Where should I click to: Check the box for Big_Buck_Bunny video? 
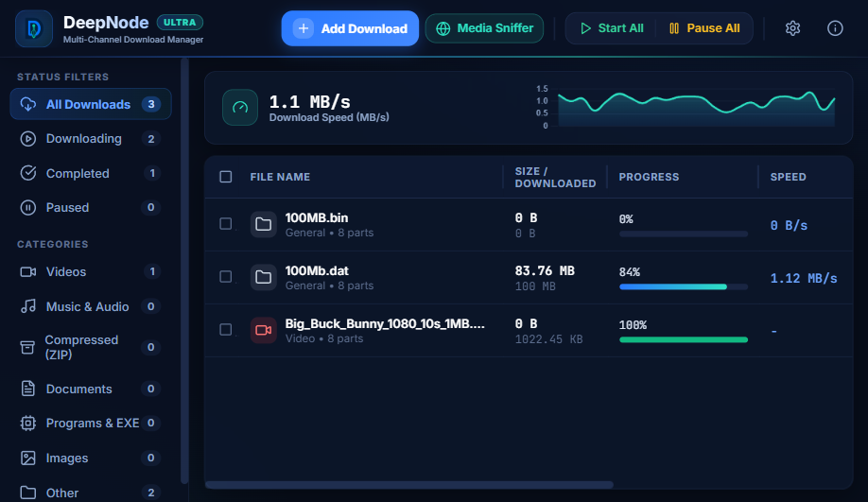pyautogui.click(x=226, y=329)
